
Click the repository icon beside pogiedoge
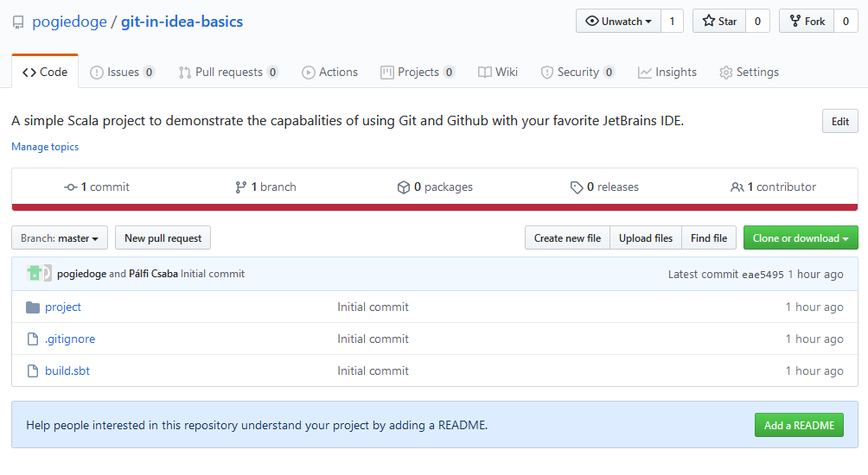point(18,22)
